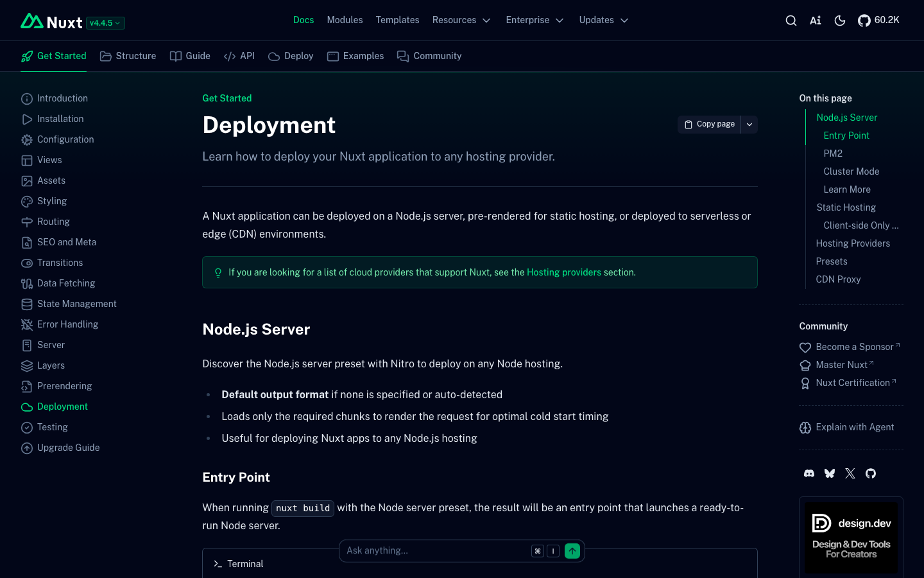The image size is (924, 578).
Task: Open the AI assistant icon in header
Action: [816, 21]
